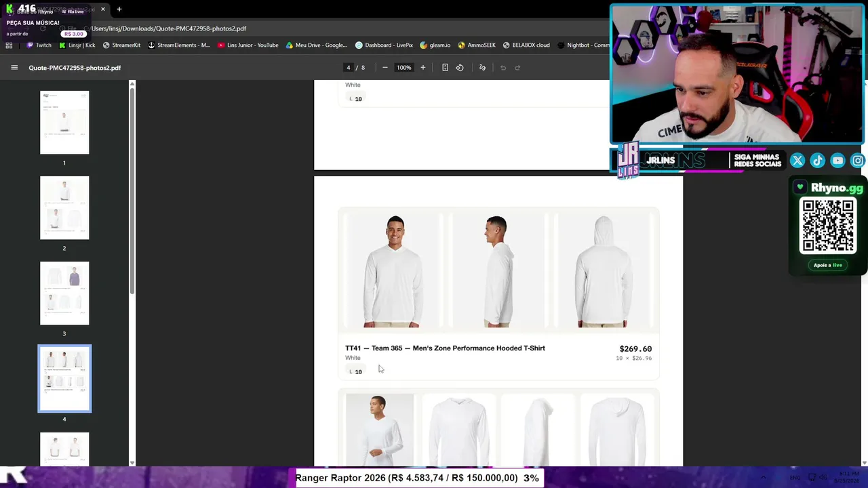This screenshot has width=868, height=488.
Task: Click the back view hooded shirt photo
Action: 603,272
